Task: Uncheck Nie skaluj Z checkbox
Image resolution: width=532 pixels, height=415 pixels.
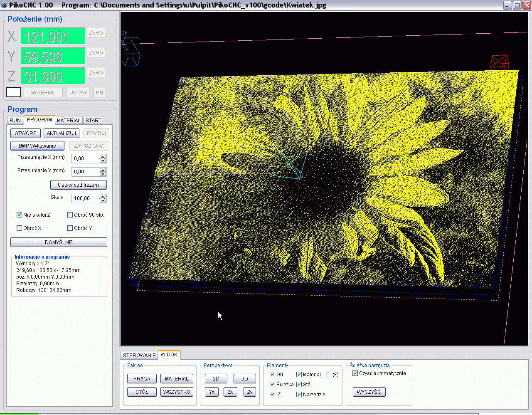Action: (19, 215)
